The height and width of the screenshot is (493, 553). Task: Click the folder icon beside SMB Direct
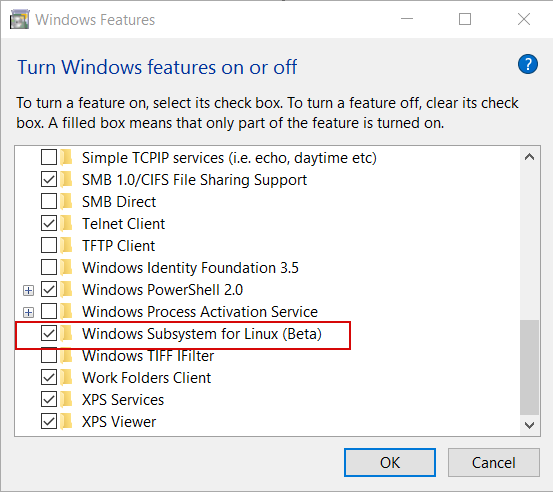pyautogui.click(x=66, y=202)
